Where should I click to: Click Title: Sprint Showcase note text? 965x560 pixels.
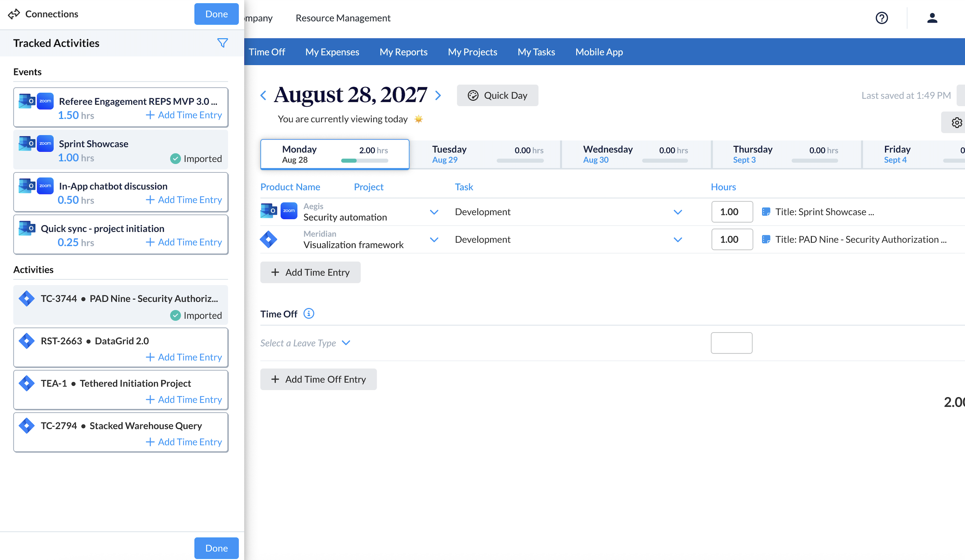824,212
